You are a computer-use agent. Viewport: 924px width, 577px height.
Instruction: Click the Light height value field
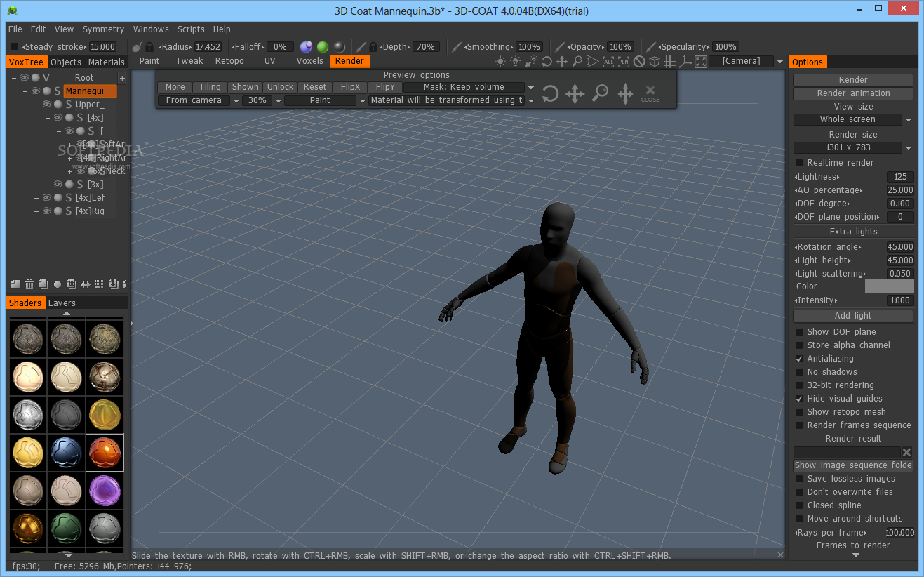[x=900, y=260]
